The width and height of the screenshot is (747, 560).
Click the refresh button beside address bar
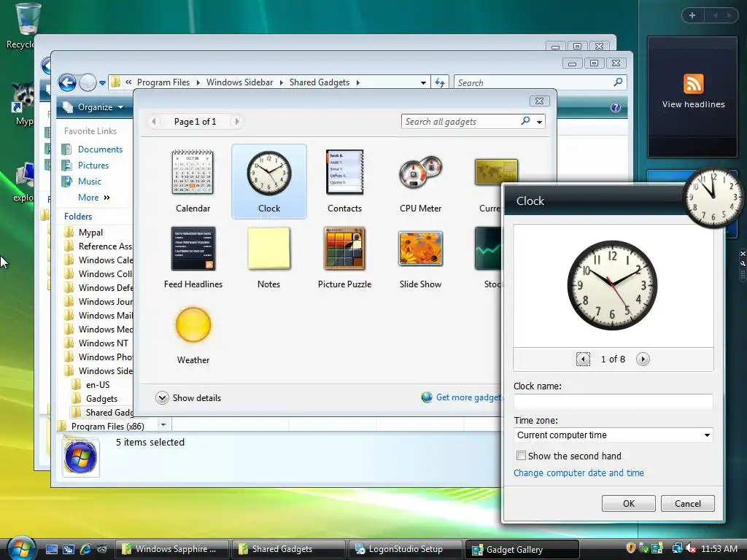(440, 83)
